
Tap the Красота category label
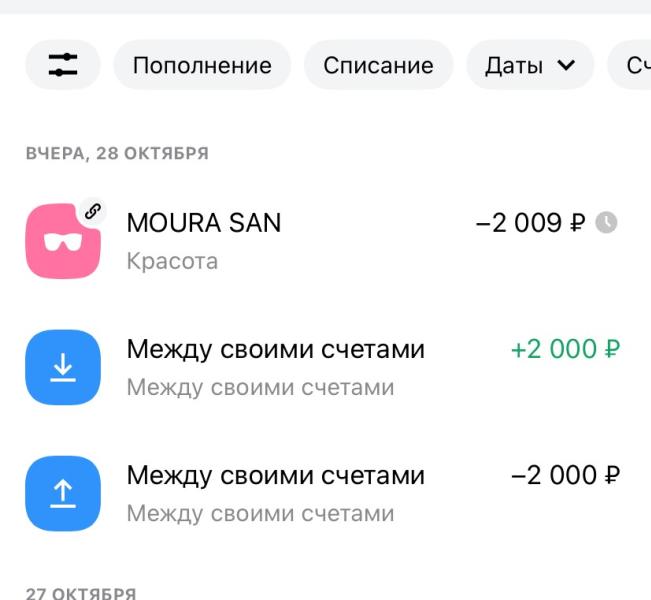(172, 261)
